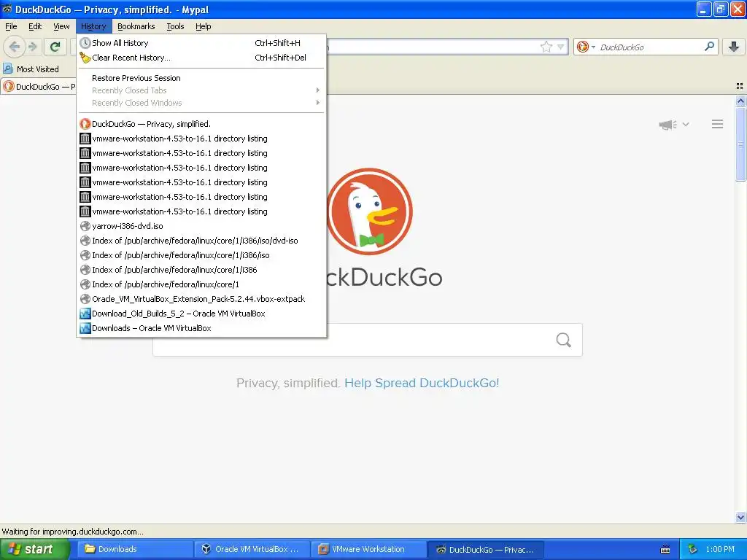
Task: Reload the page with the refresh icon
Action: point(55,47)
